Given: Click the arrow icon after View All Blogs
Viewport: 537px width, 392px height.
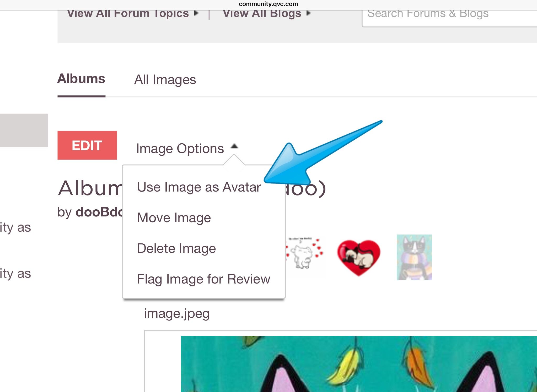Looking at the screenshot, I should pyautogui.click(x=309, y=13).
